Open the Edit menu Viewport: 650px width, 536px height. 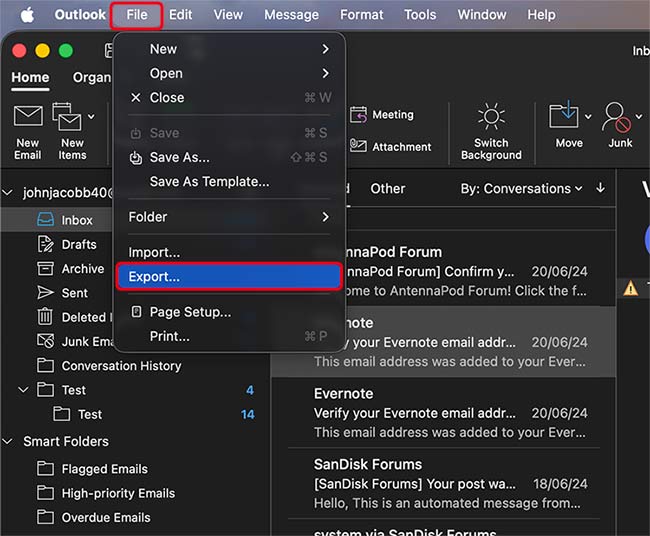click(180, 15)
